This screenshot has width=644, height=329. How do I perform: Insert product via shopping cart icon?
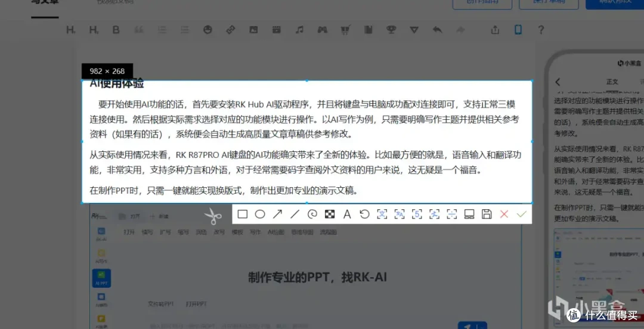[x=346, y=30]
